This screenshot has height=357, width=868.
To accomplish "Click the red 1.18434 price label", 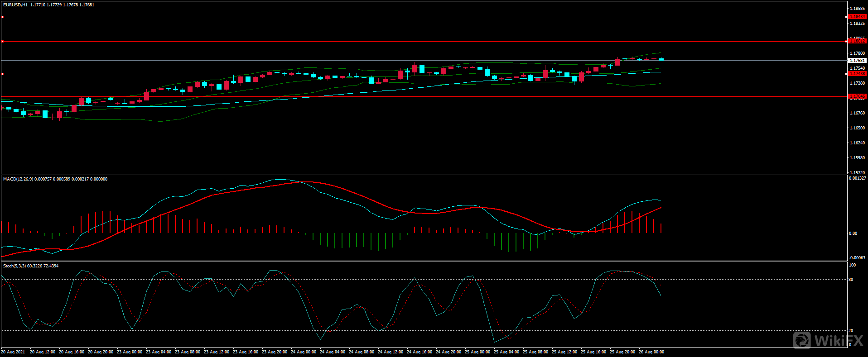I will tap(857, 17).
